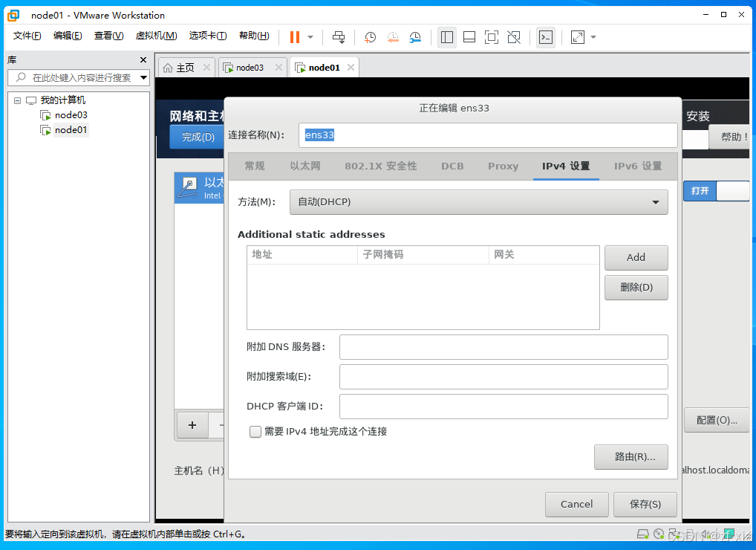The width and height of the screenshot is (756, 550).
Task: Open the 虚拟机(M) menu
Action: click(156, 36)
